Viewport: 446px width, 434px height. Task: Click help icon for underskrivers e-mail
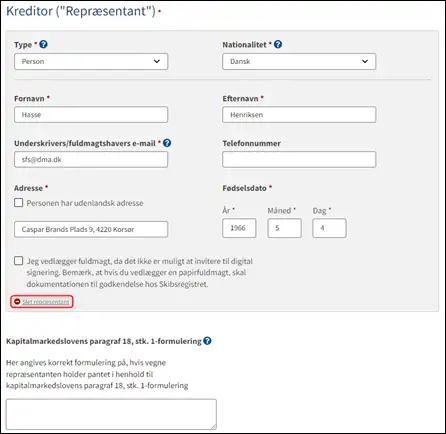coord(167,143)
